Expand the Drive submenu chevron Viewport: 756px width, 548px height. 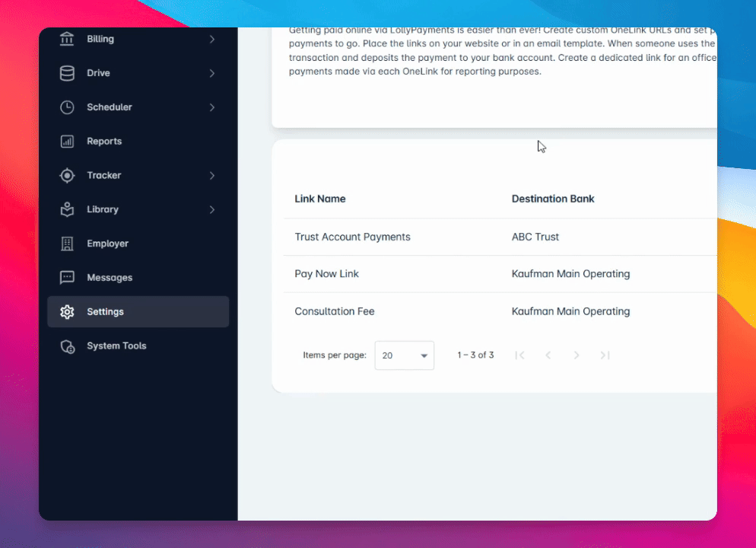point(212,73)
